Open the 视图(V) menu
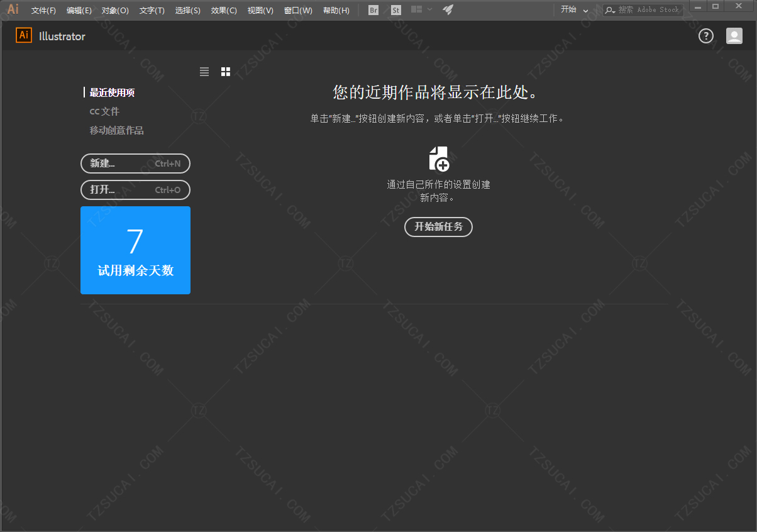This screenshot has width=757, height=532. (x=260, y=10)
